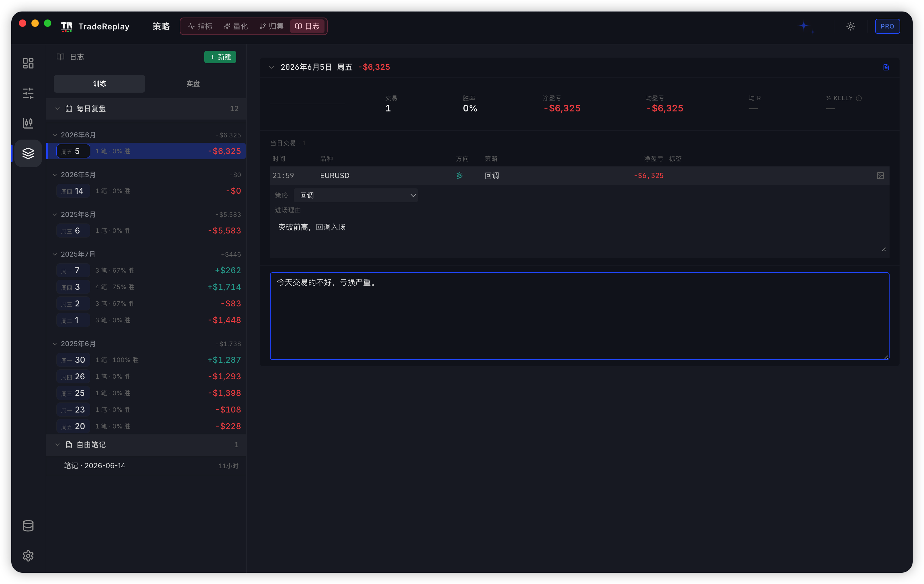Switch to the 指标 tab
Screen dimensions: 924x584
click(x=200, y=26)
